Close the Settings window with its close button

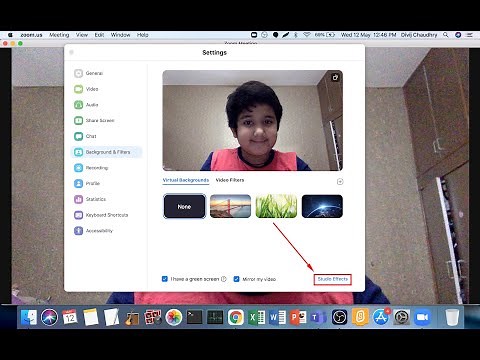pos(71,52)
